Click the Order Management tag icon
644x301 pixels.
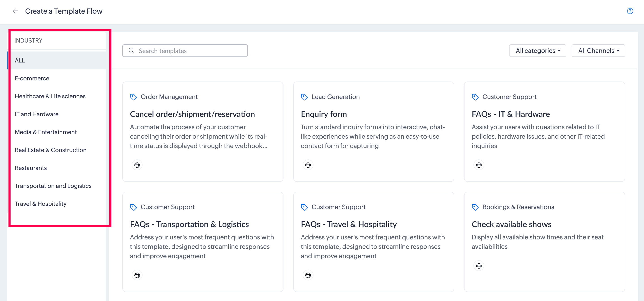tap(134, 97)
